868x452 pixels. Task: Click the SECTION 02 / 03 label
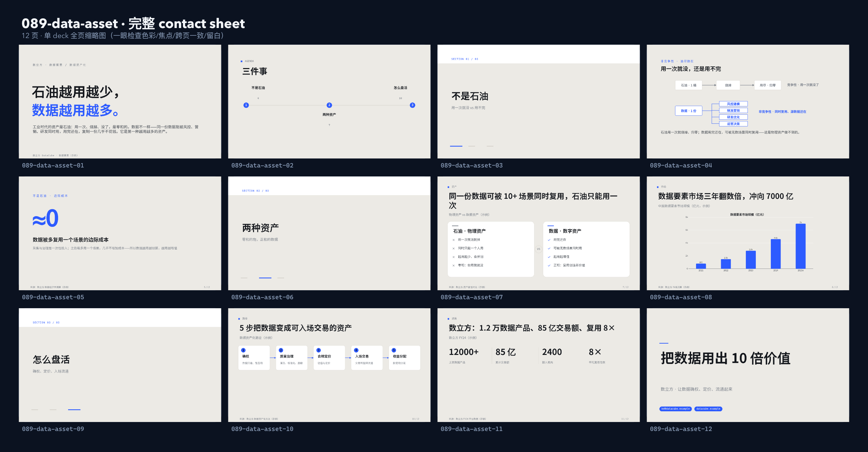point(255,190)
